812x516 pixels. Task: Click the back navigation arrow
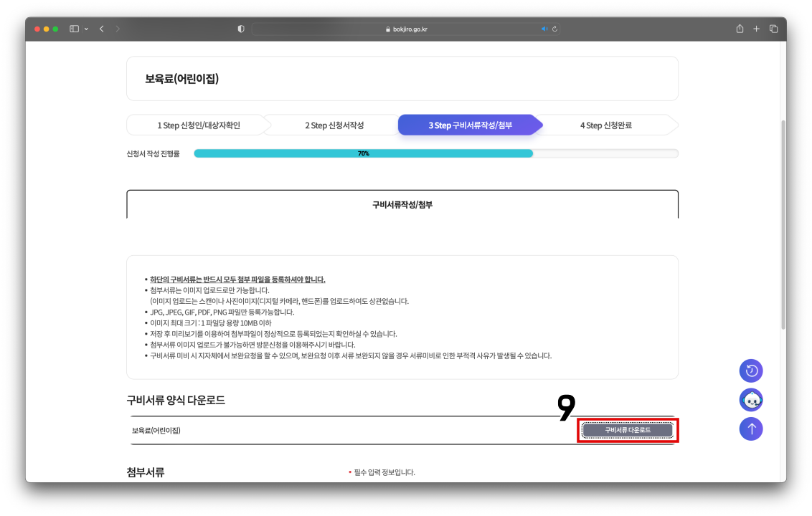[100, 29]
